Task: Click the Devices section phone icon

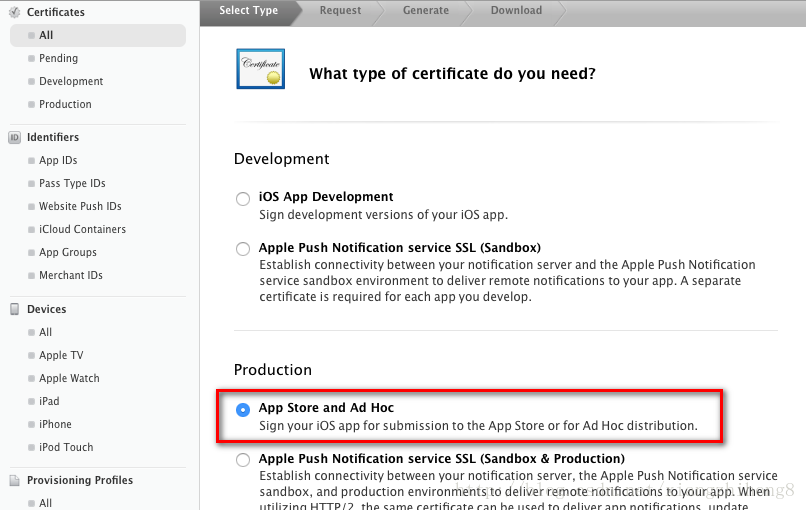Action: click(14, 309)
